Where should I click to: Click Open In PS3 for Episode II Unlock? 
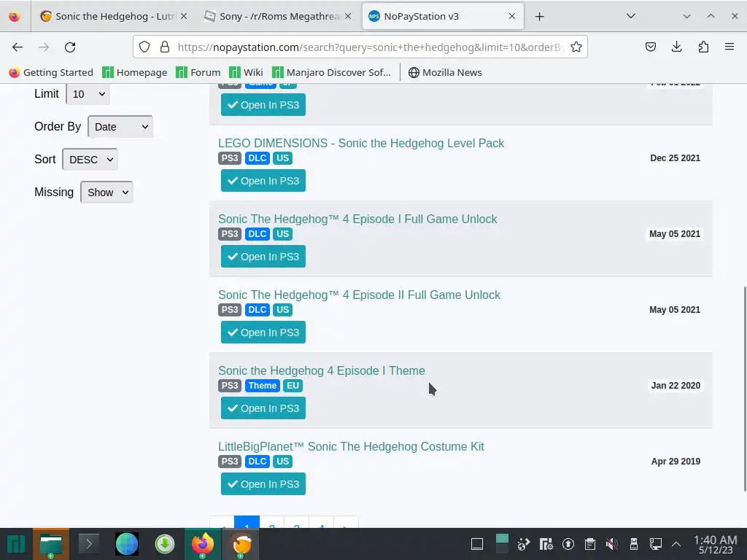point(263,332)
